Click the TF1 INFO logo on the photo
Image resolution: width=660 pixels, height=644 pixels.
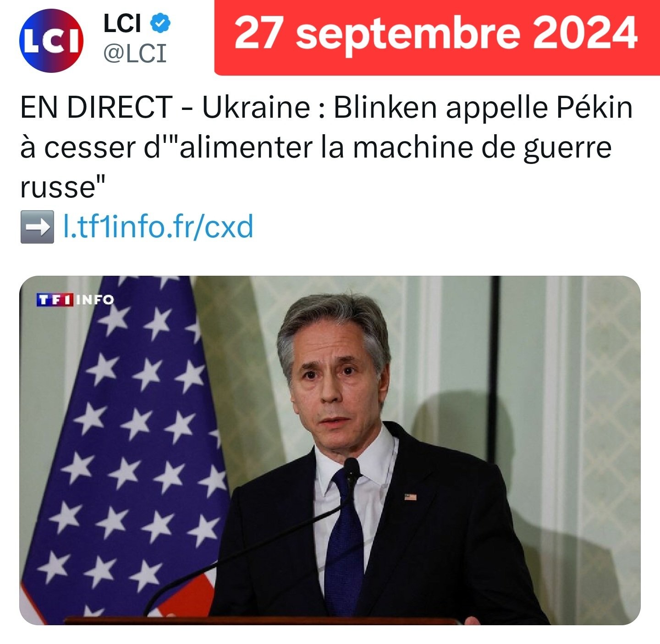75,300
